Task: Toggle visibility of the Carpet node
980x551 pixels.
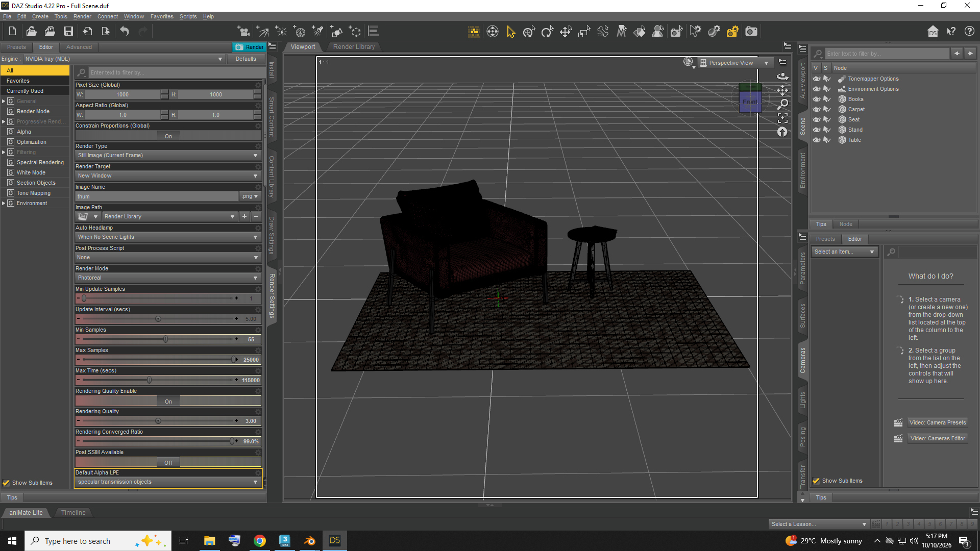Action: [x=817, y=109]
